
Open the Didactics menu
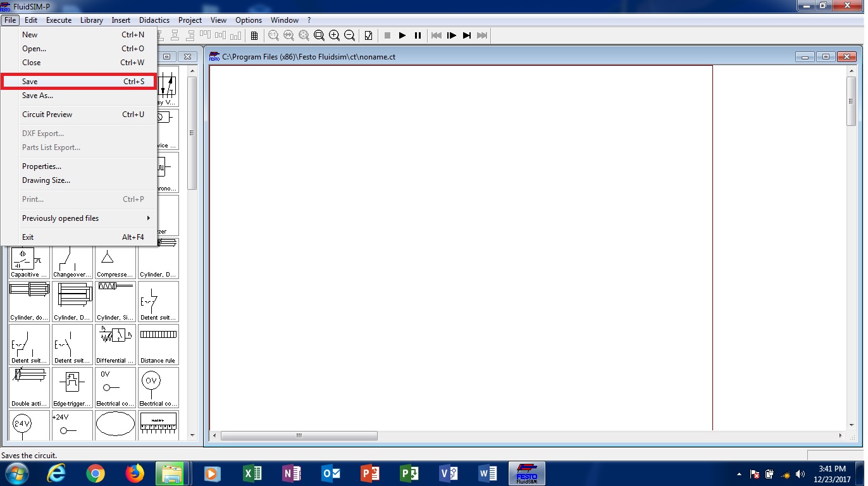(156, 20)
